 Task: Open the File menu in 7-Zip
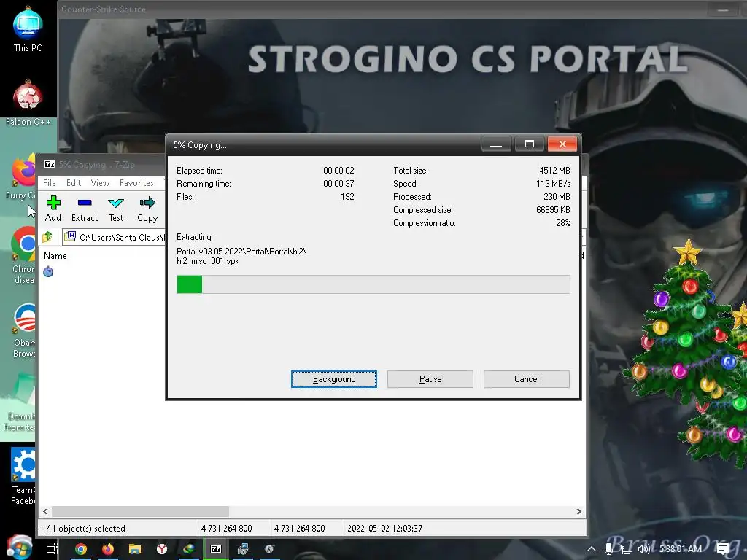[x=50, y=183]
